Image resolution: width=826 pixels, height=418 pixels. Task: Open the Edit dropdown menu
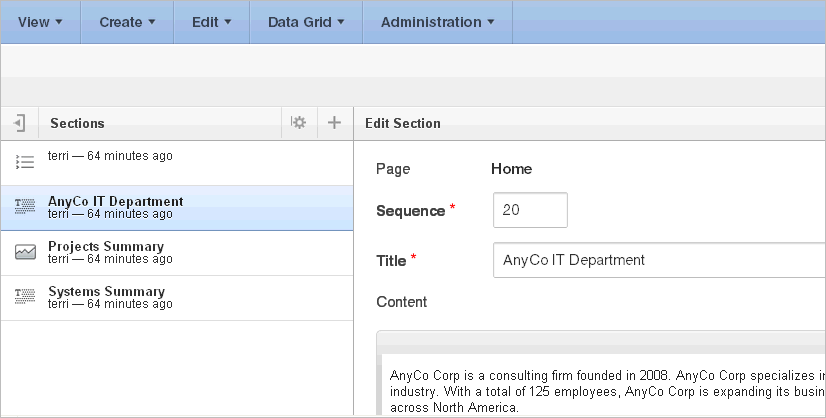click(212, 22)
